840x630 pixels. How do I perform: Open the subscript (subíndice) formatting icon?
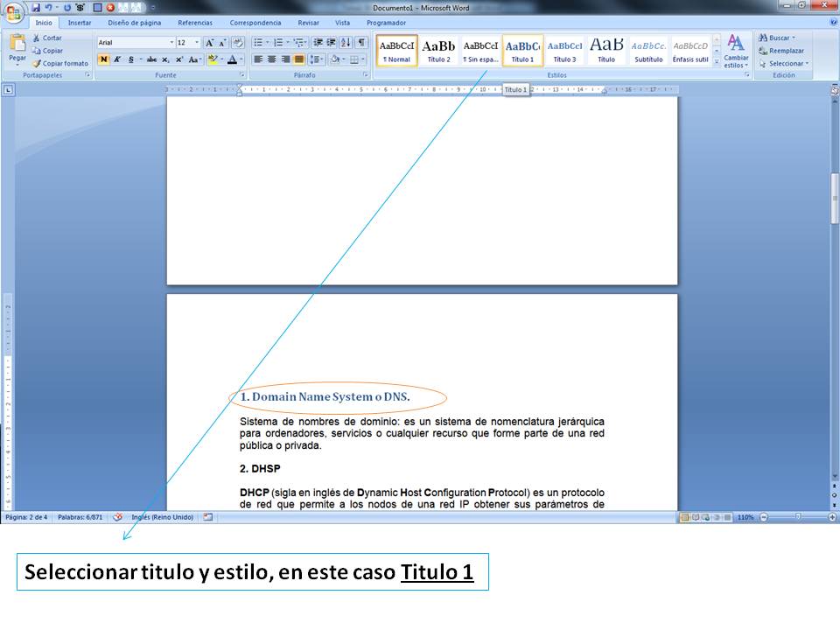click(x=164, y=59)
